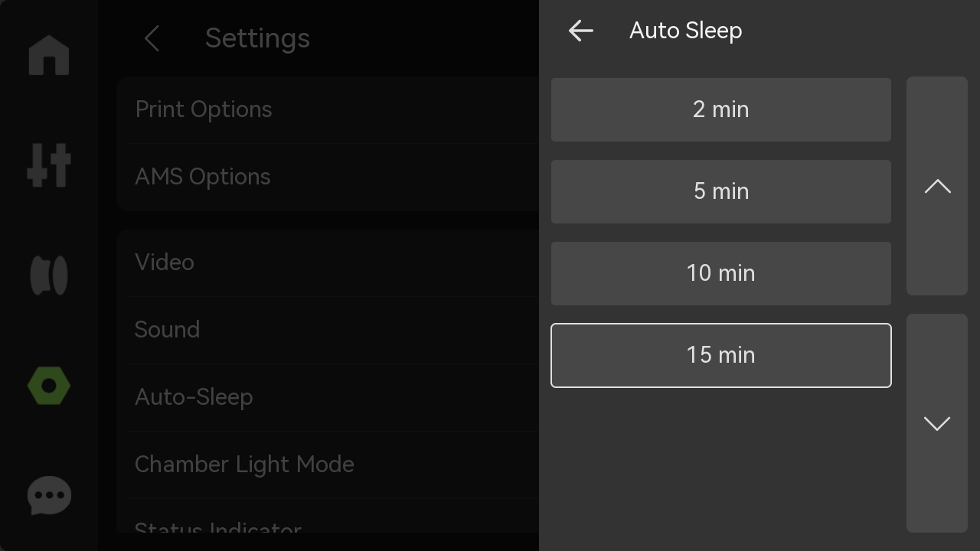Open the Auto-Sleep settings row
Image resolution: width=980 pixels, height=551 pixels.
click(x=328, y=397)
